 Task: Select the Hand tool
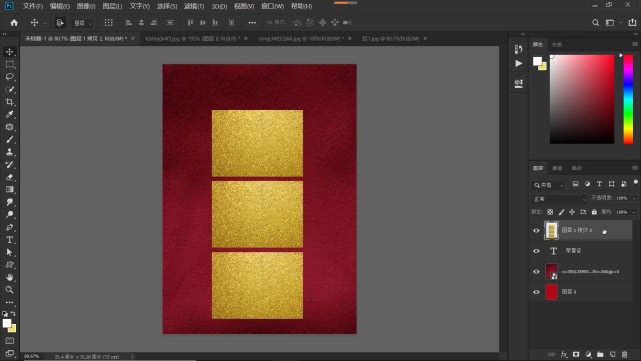[x=9, y=277]
